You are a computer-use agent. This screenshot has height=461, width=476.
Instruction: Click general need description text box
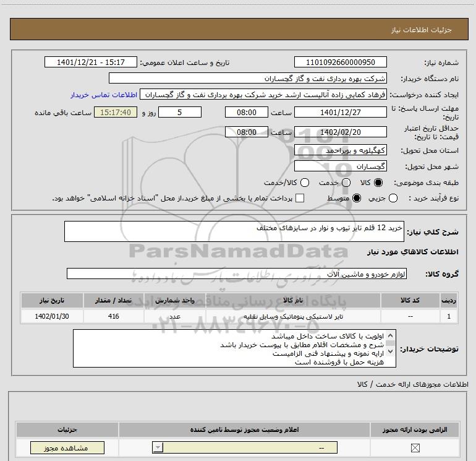coord(234,231)
